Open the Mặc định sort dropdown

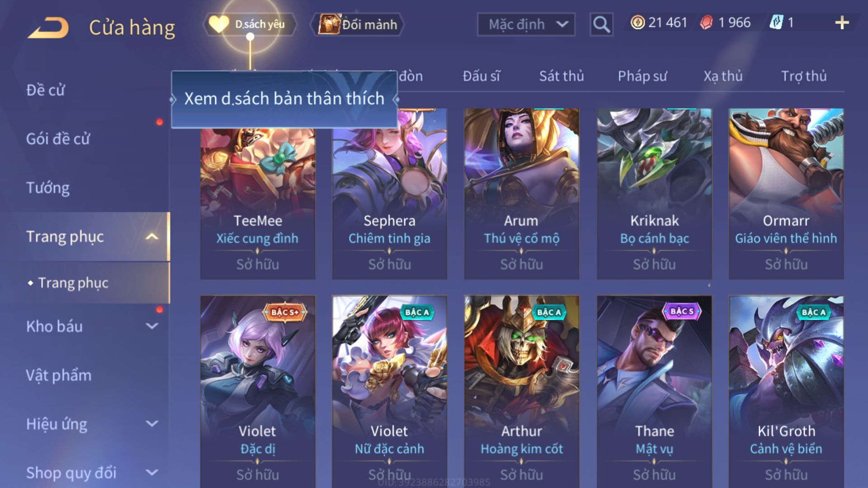click(x=526, y=24)
